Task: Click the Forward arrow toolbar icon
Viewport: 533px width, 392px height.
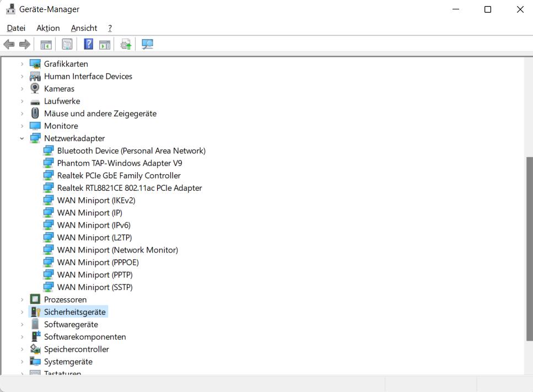Action: [x=25, y=44]
